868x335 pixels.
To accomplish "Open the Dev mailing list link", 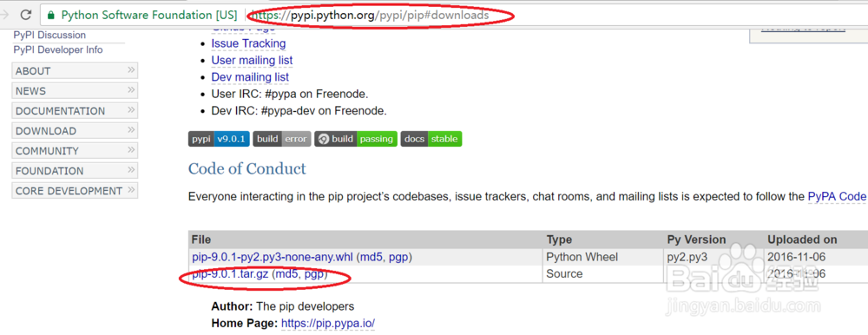I will point(250,77).
